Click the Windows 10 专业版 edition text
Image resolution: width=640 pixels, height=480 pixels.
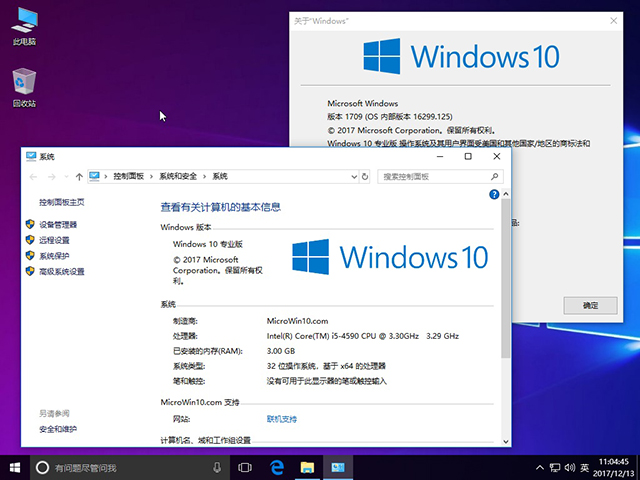(x=208, y=244)
